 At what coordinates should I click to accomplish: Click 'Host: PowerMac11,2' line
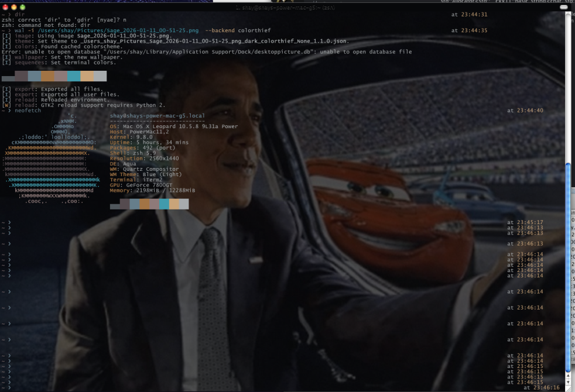139,132
